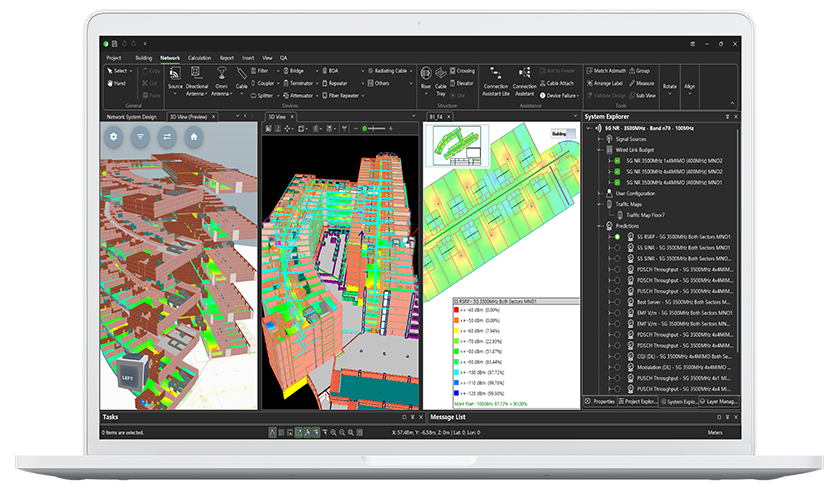
Task: Click the LEFT face of view cube
Action: (127, 377)
